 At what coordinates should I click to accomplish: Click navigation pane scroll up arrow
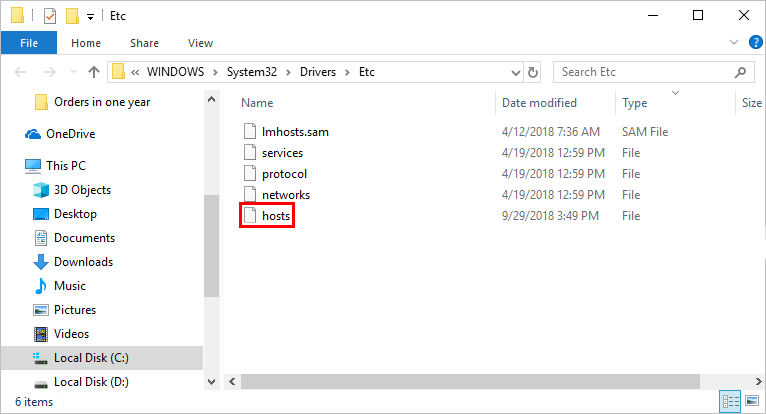tap(212, 99)
